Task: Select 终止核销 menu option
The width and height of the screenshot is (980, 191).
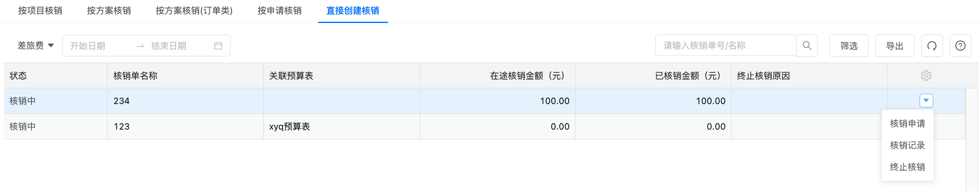Action: [x=907, y=167]
